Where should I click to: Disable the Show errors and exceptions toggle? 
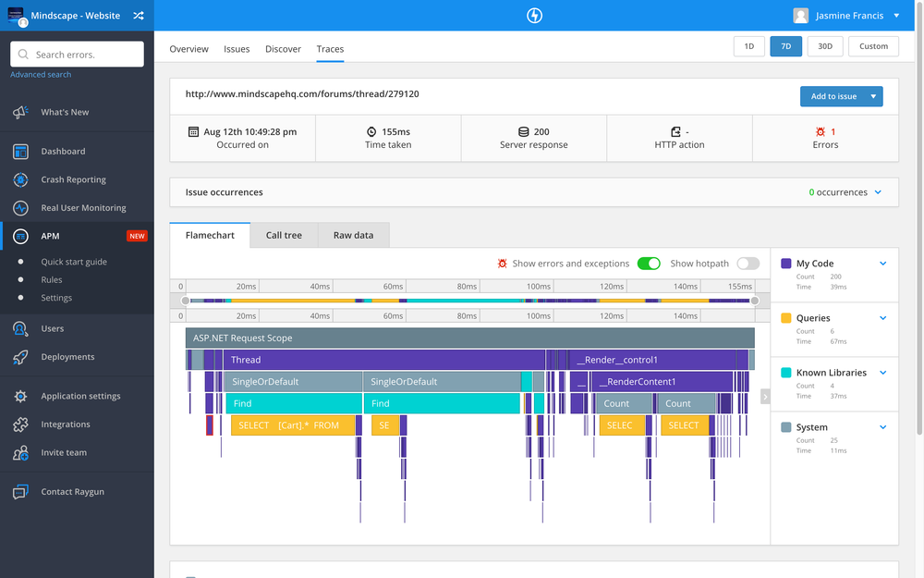[x=649, y=263]
